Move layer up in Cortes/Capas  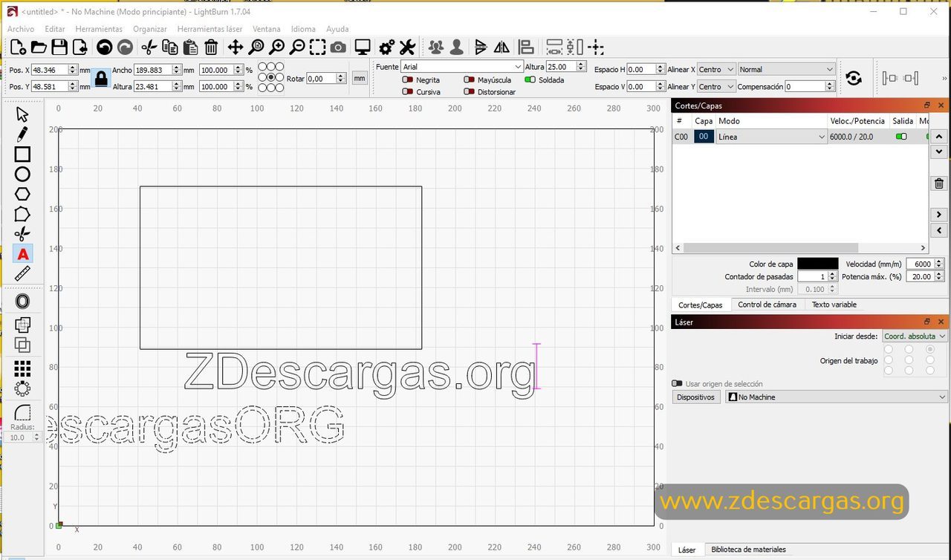coord(939,137)
